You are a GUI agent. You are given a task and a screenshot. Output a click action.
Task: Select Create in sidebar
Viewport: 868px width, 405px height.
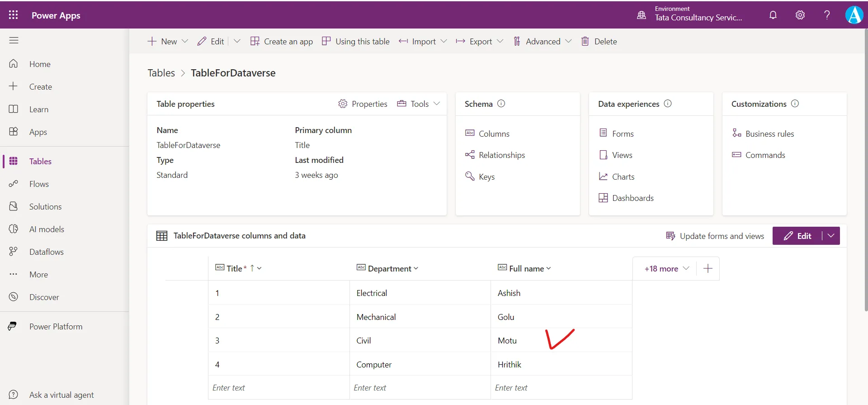click(x=65, y=86)
